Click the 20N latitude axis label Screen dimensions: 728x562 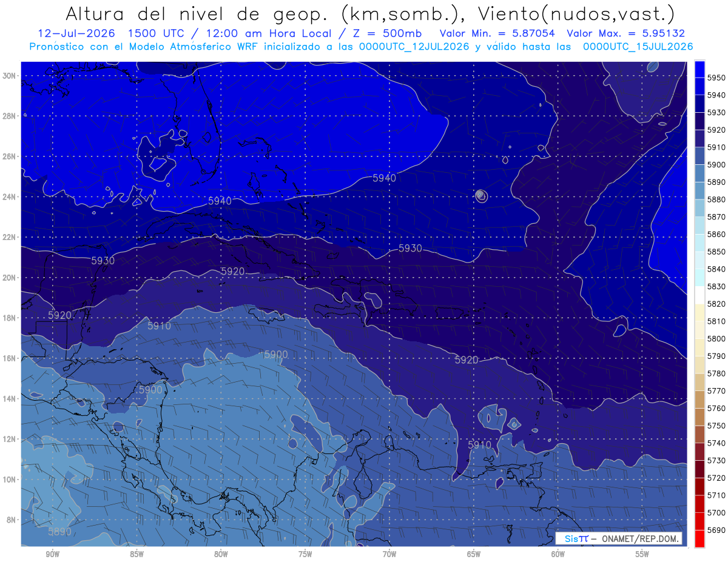click(x=9, y=277)
